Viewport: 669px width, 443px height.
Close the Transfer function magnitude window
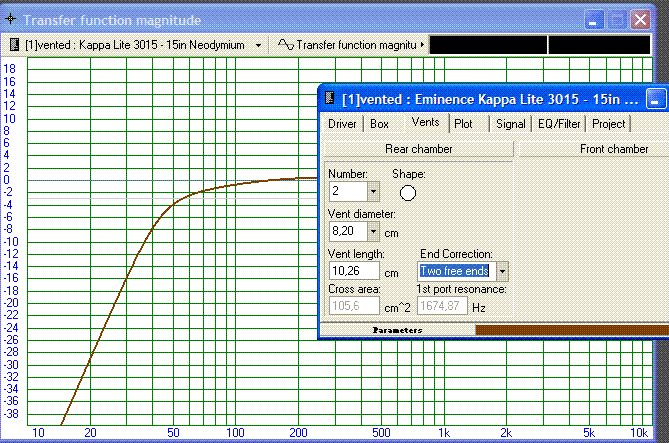point(640,20)
